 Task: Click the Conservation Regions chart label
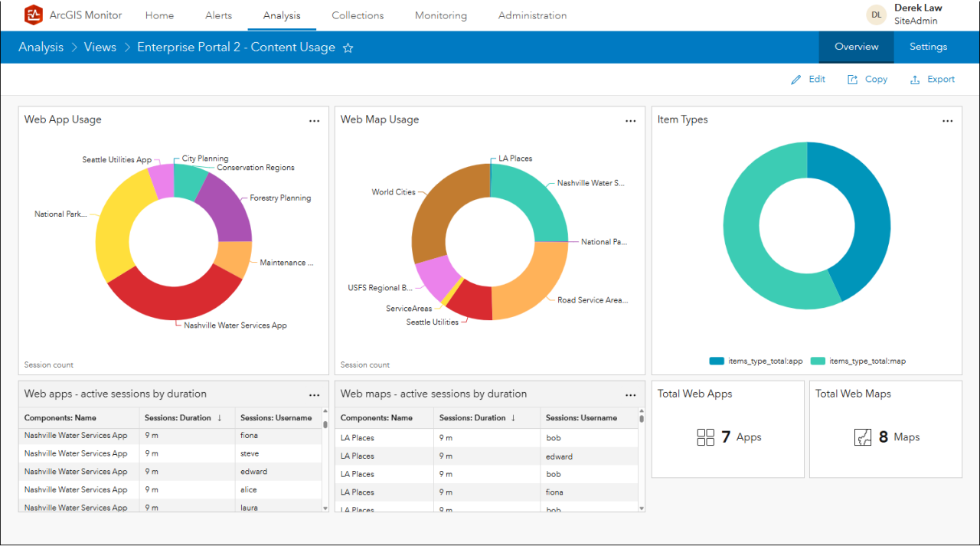(x=256, y=168)
